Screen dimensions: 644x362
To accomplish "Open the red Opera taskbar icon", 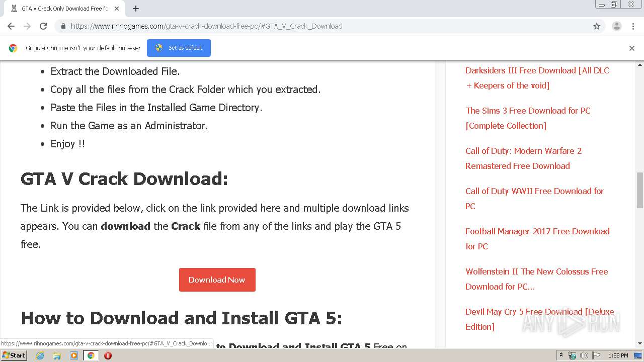I will 108,355.
